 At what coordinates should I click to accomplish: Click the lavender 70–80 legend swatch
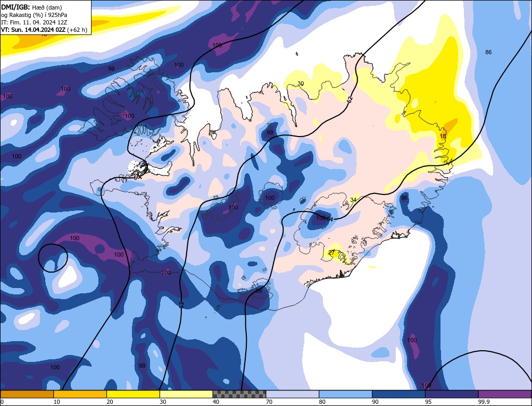pyautogui.click(x=293, y=394)
